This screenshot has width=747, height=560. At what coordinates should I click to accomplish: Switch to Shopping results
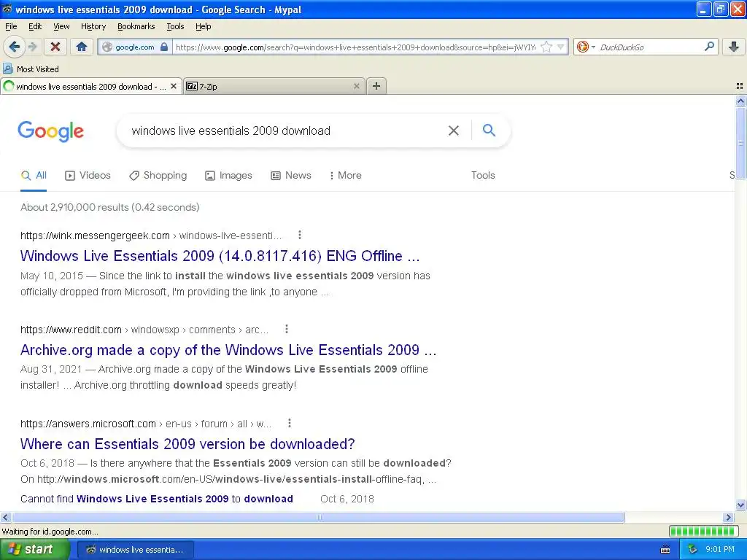(158, 175)
